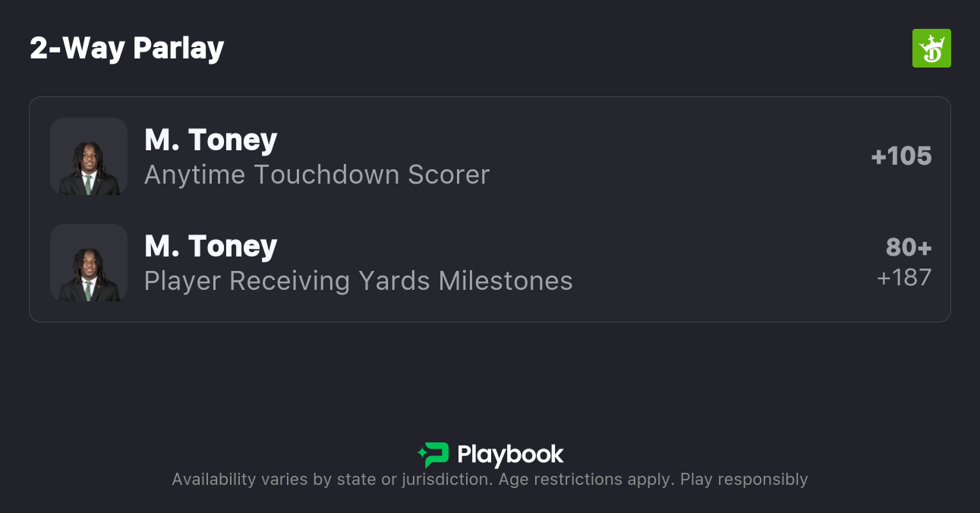
Task: Select the Anytime Touchdown Scorer market label
Action: [317, 175]
